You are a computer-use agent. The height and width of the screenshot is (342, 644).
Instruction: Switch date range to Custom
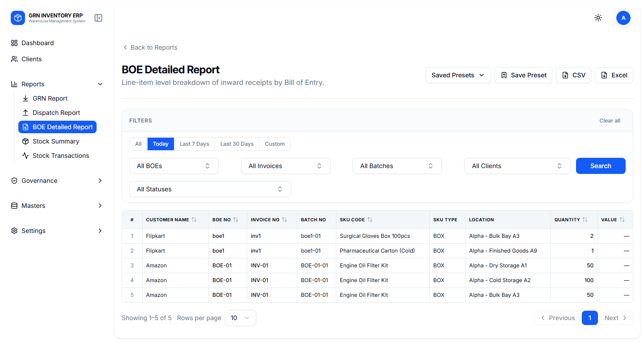275,144
